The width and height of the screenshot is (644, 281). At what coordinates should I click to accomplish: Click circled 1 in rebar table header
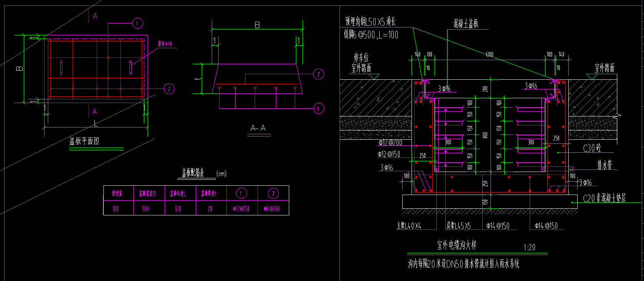[241, 193]
